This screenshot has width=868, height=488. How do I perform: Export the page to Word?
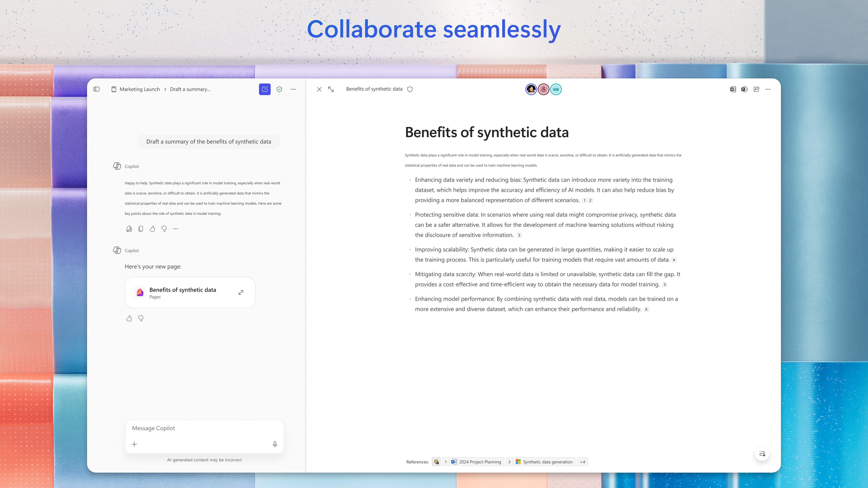pos(733,89)
